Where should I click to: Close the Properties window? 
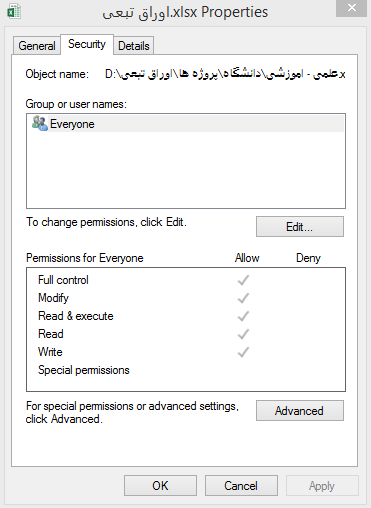coord(351,8)
